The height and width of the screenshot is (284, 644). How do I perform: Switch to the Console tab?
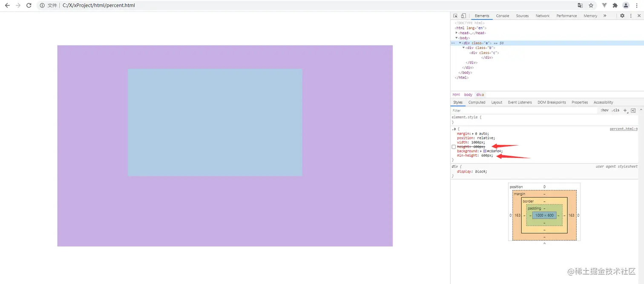[502, 16]
